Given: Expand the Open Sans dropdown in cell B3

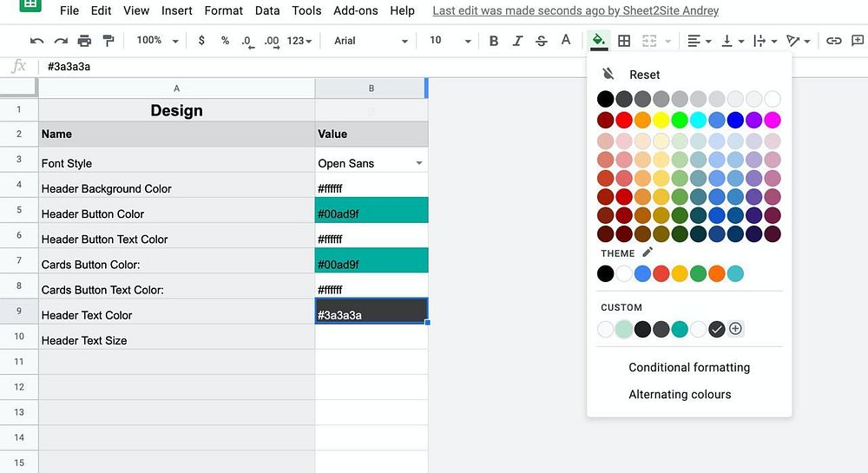Looking at the screenshot, I should [x=419, y=163].
